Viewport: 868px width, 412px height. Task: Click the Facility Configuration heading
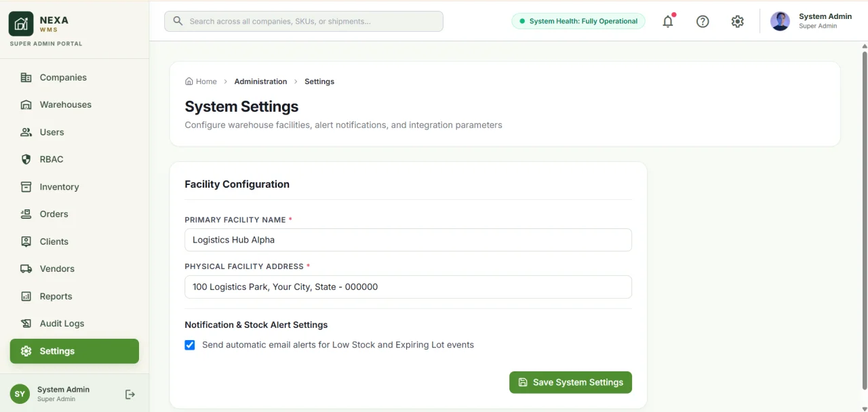[237, 184]
